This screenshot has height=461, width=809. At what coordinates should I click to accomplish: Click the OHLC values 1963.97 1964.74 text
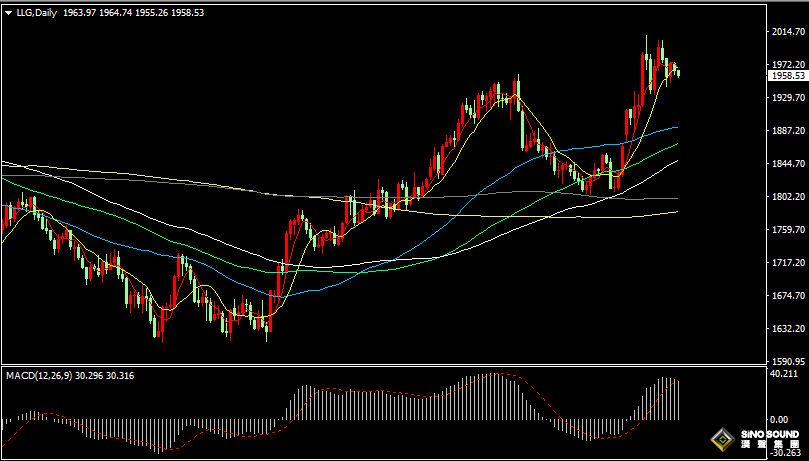coord(98,13)
